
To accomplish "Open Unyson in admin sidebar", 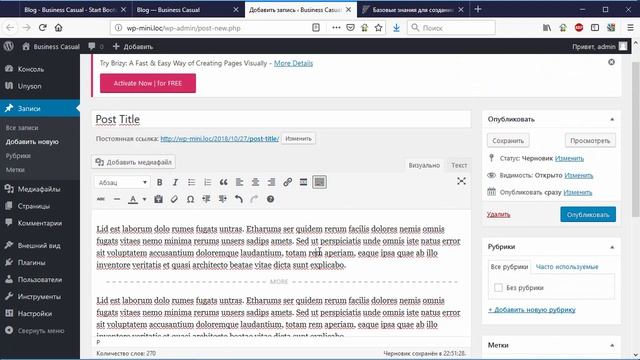I will coord(40,86).
